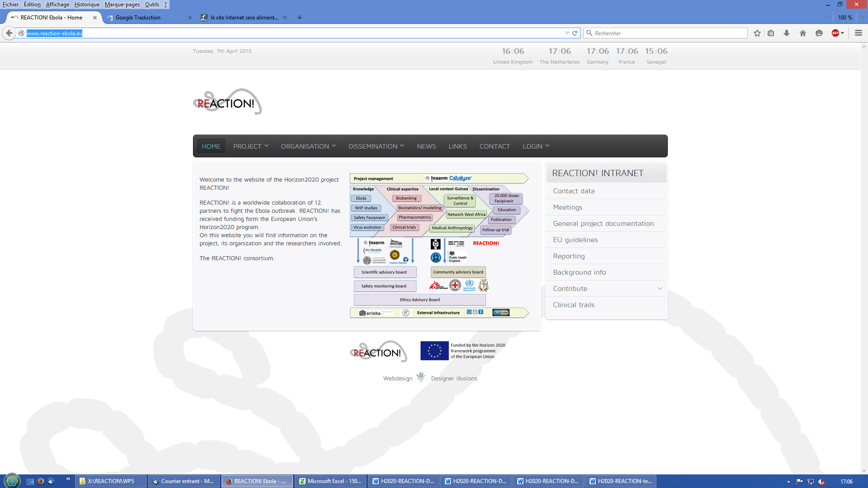This screenshot has height=488, width=868.
Task: Go to browser home page icon
Action: click(x=803, y=33)
